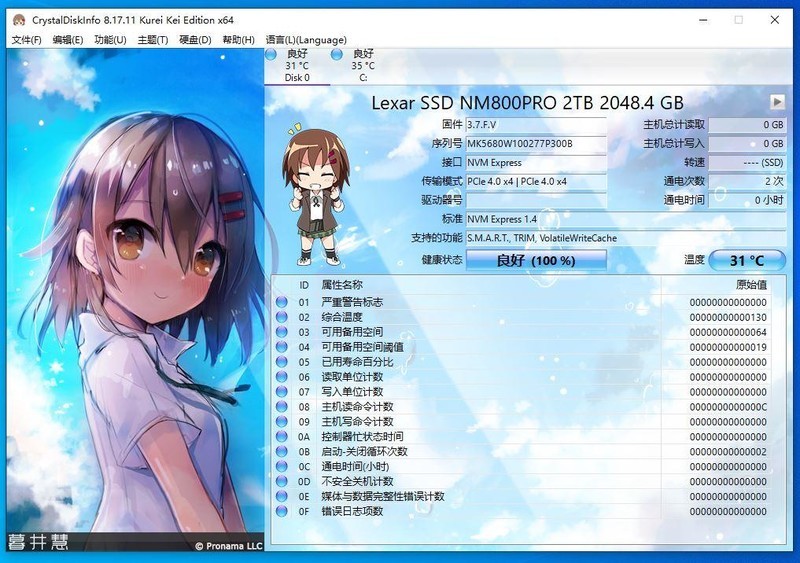Screen dimensions: 800x563
Task: Click the Kurei Kei character artwork panel
Action: click(x=135, y=300)
